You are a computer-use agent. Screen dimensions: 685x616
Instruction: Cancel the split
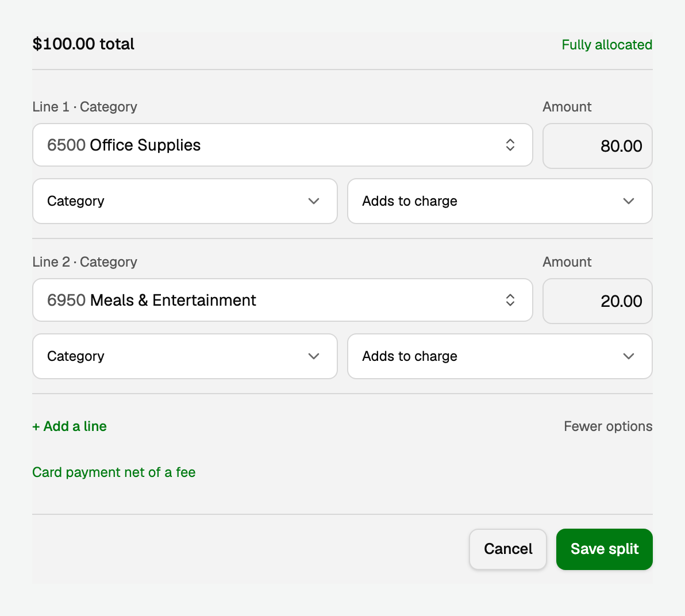[508, 549]
